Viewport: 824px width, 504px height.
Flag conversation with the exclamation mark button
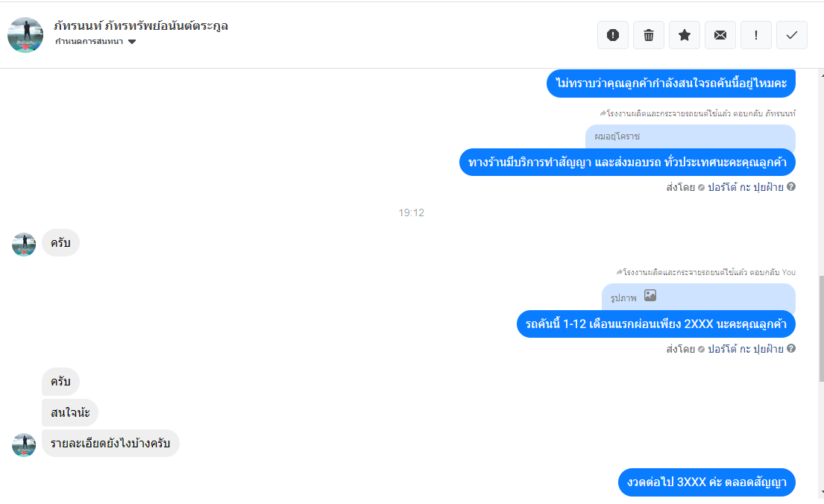coord(755,35)
